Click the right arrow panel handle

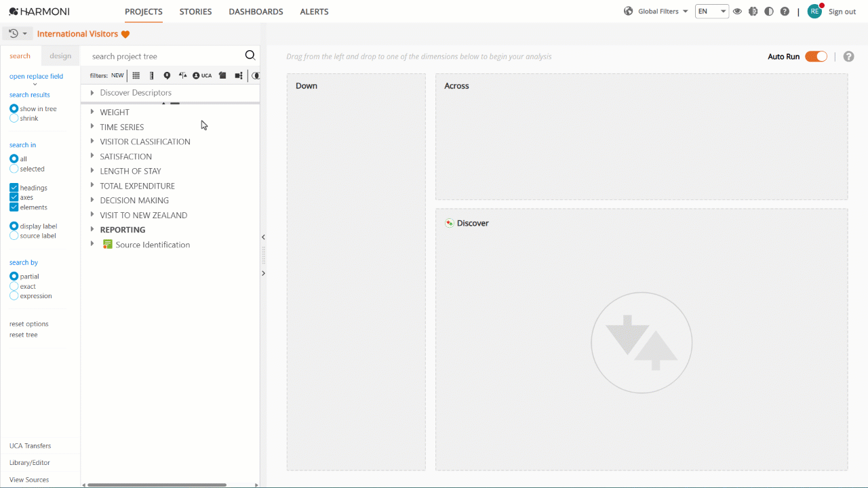(x=263, y=273)
